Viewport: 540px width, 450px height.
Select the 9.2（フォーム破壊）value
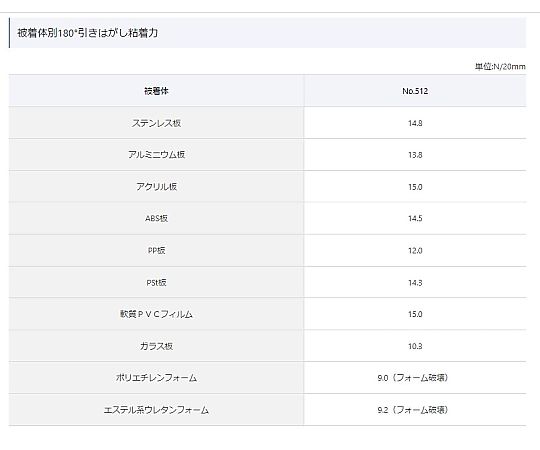click(413, 410)
